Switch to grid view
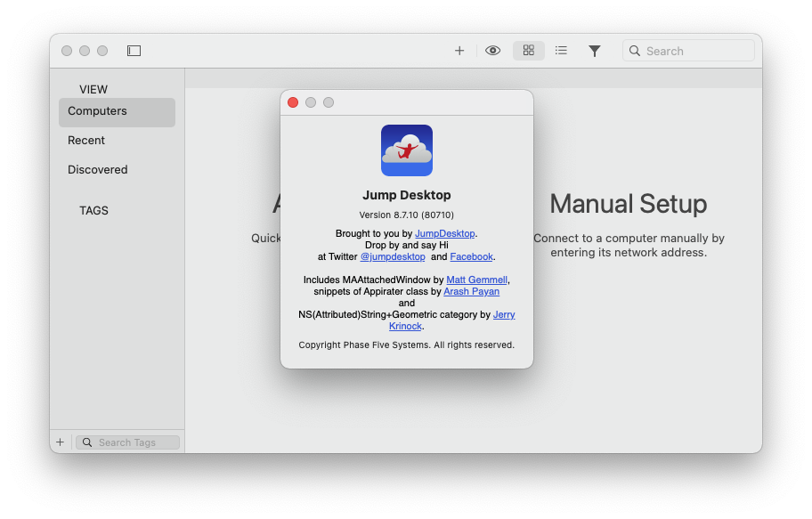 528,51
